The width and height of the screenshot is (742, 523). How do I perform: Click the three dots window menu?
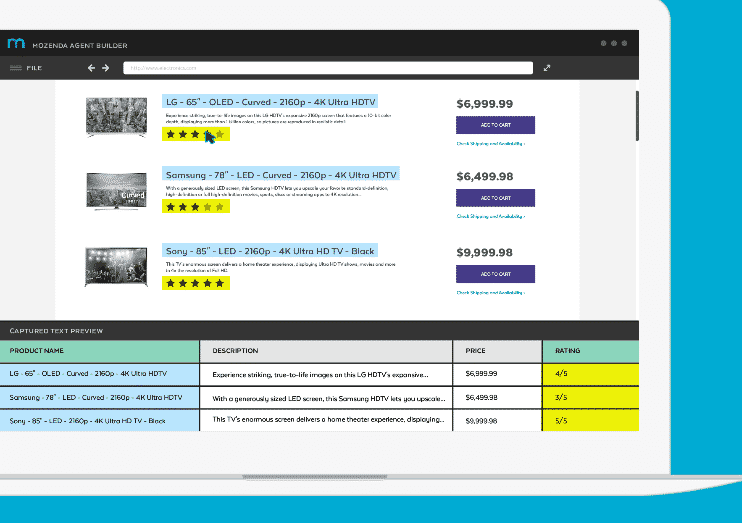point(614,44)
